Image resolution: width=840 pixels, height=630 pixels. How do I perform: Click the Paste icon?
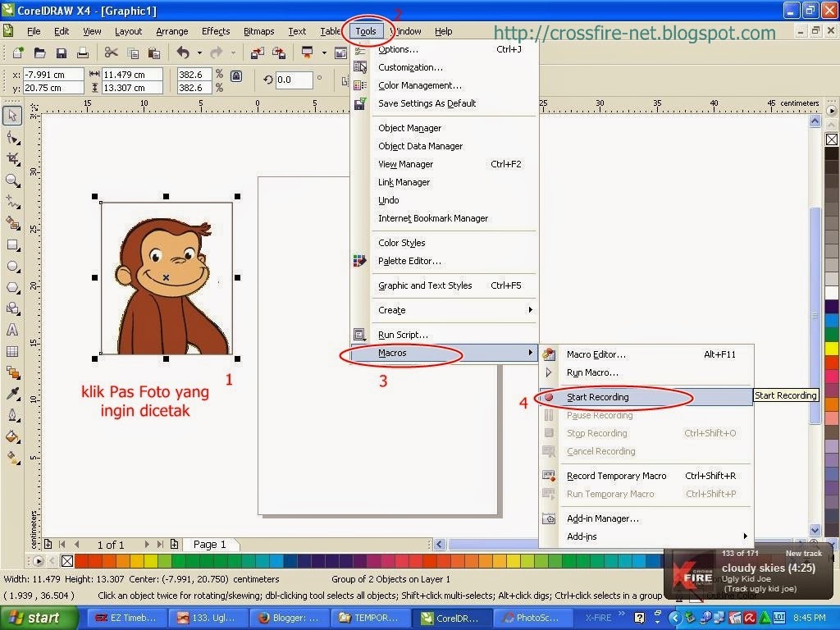(x=153, y=52)
